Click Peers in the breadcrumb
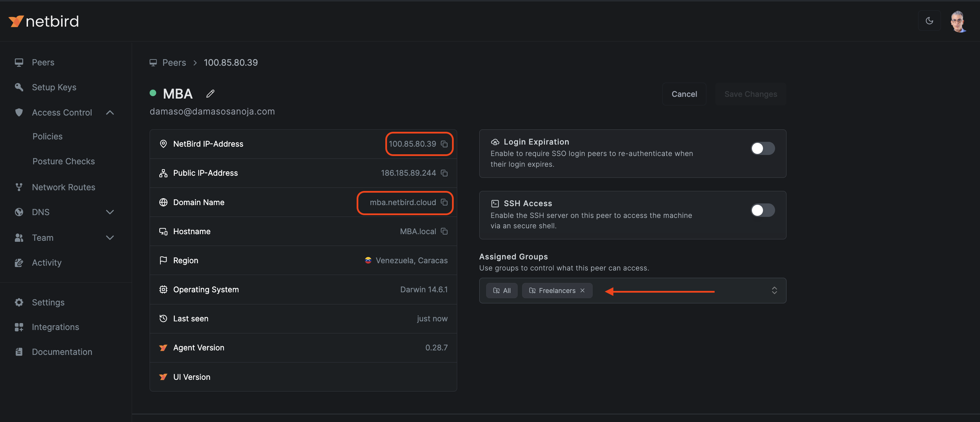980x422 pixels. coord(174,63)
